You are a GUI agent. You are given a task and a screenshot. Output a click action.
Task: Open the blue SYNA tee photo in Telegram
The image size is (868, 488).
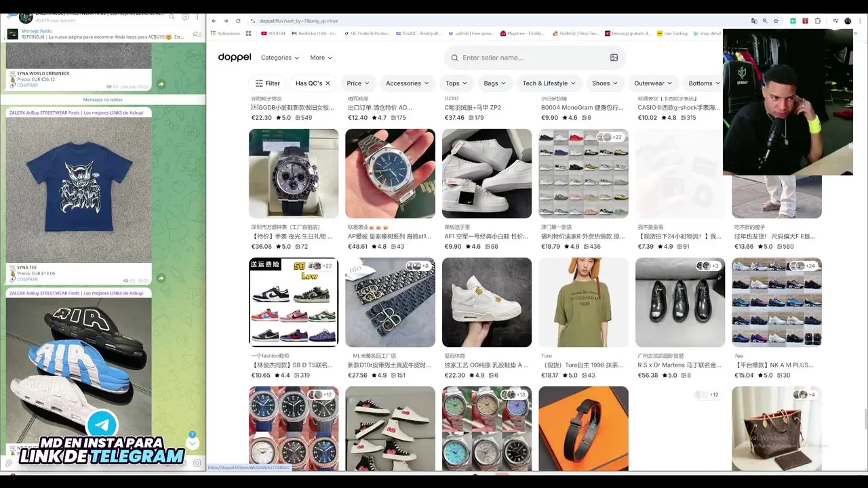pos(79,190)
